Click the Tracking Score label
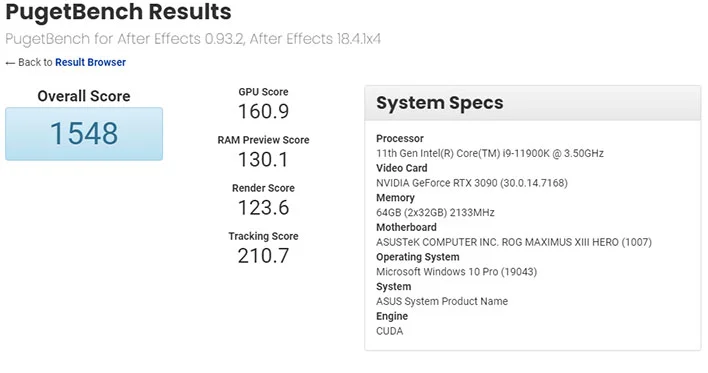This screenshot has height=373, width=708. (x=263, y=236)
